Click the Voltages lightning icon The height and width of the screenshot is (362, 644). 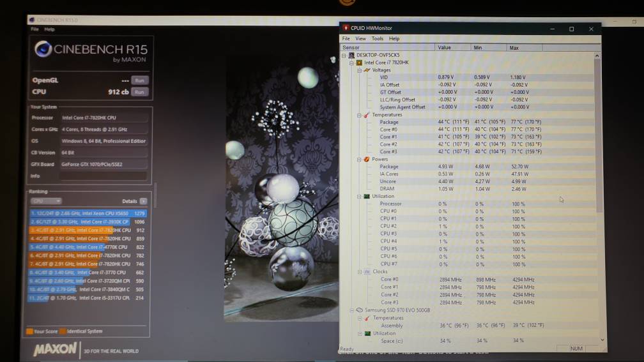[x=367, y=70]
